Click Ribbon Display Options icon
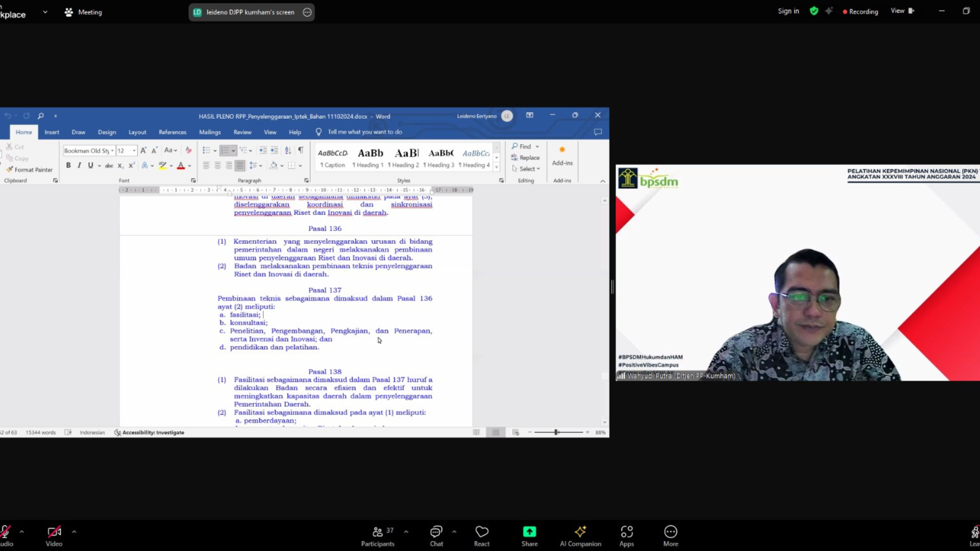 [530, 115]
